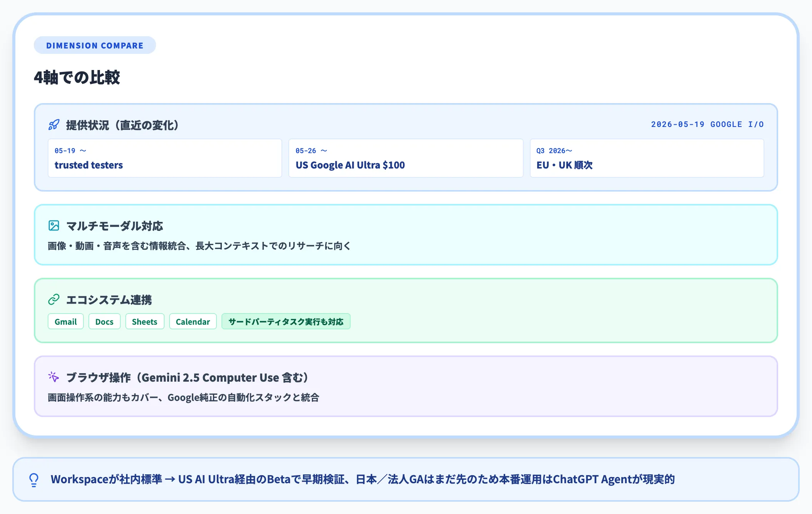Click the エコシステム連携 title

click(109, 300)
